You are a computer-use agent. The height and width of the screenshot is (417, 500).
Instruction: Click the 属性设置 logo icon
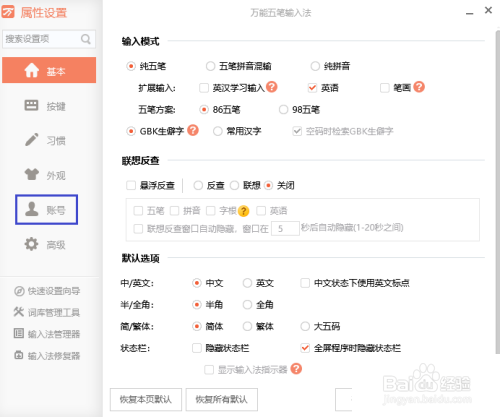click(8, 12)
